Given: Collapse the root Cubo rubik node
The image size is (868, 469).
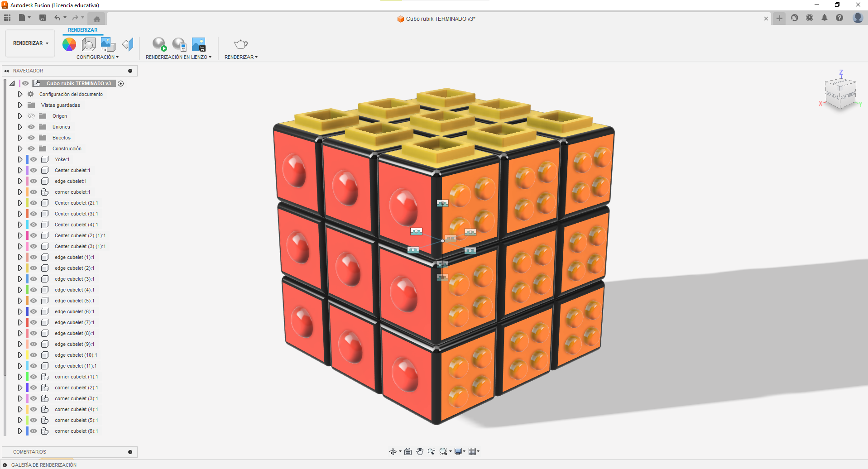Looking at the screenshot, I should (x=12, y=83).
